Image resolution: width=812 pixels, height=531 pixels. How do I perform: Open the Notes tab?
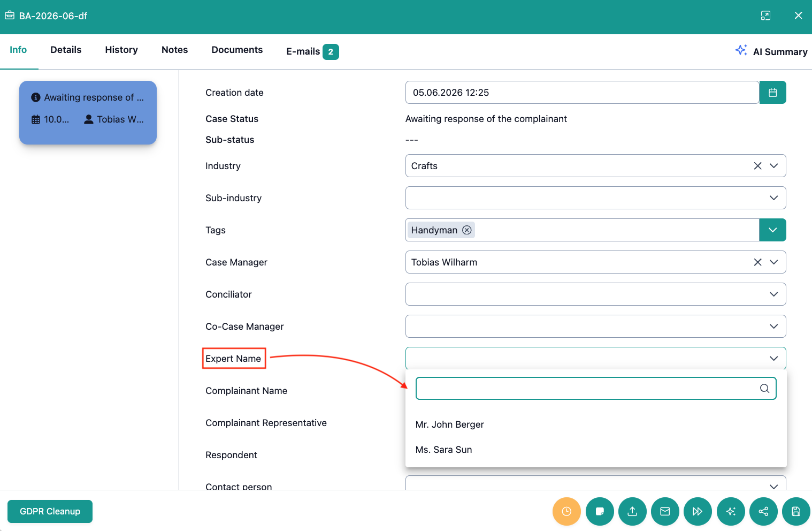174,50
